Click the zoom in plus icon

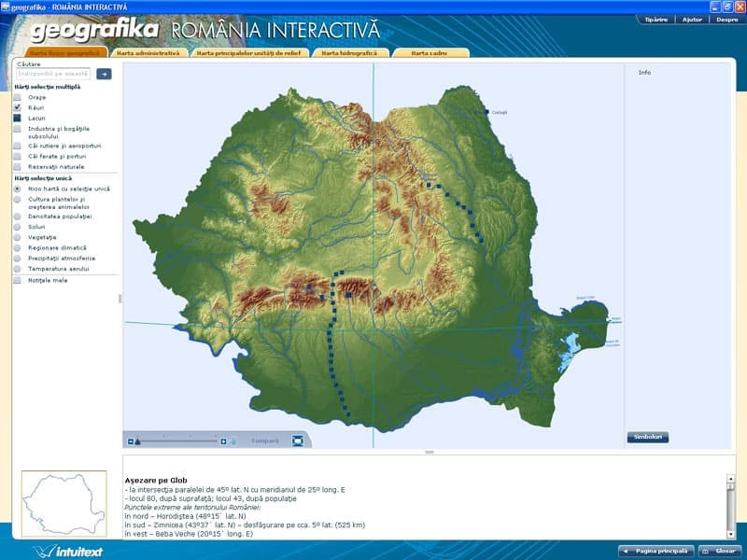[224, 441]
